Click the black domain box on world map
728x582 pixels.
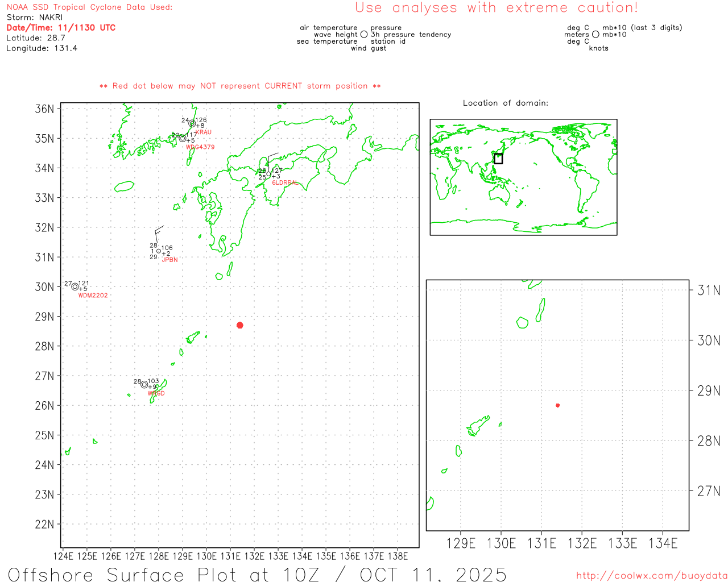coord(498,159)
